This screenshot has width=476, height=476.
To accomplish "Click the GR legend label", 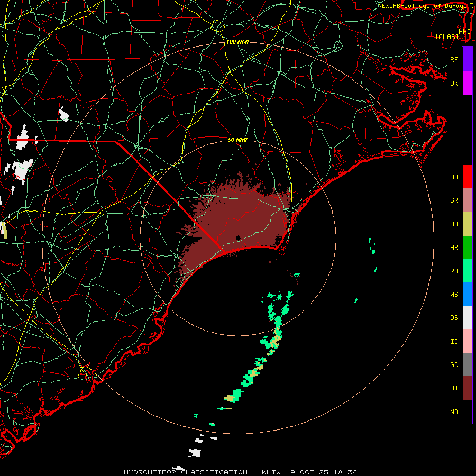I will [454, 200].
